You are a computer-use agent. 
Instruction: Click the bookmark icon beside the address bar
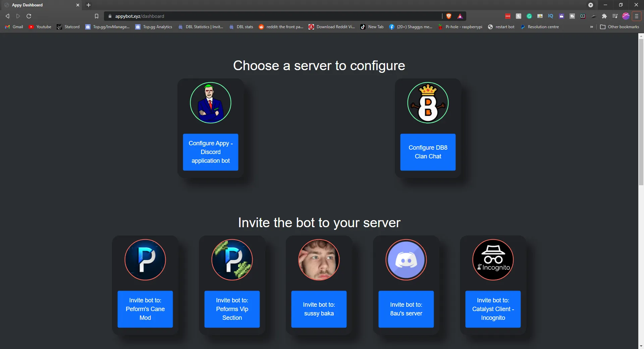[x=97, y=16]
